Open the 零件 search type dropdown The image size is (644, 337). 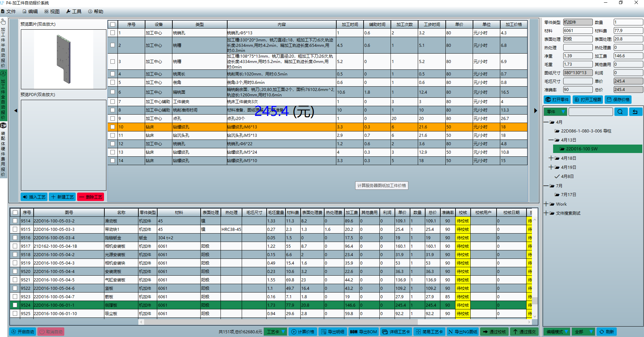tap(555, 112)
